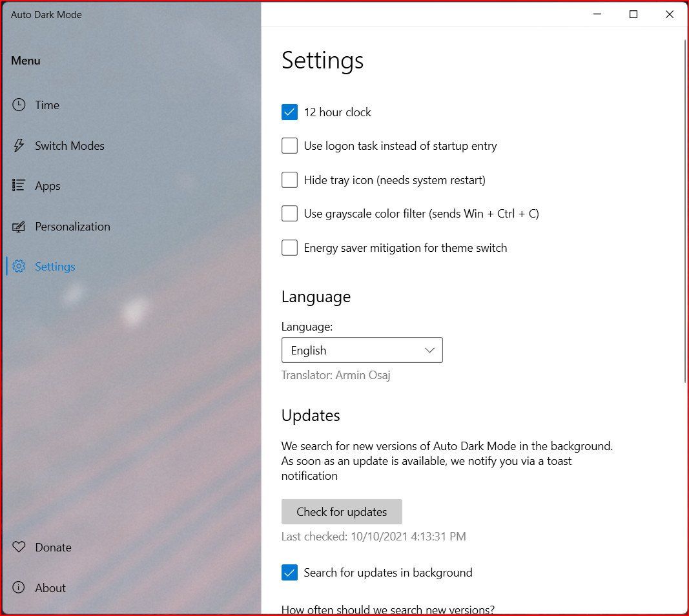Enable Use logon task instead of startup entry

click(289, 145)
